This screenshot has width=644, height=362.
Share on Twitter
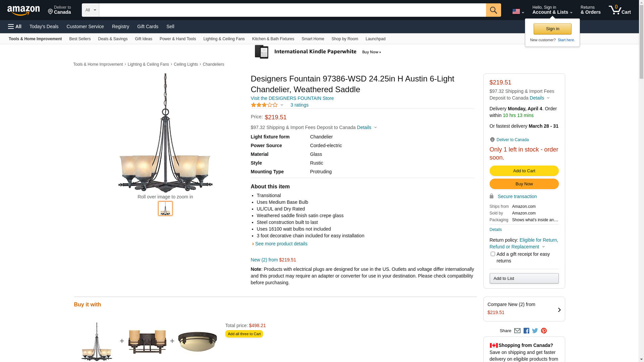pyautogui.click(x=535, y=331)
